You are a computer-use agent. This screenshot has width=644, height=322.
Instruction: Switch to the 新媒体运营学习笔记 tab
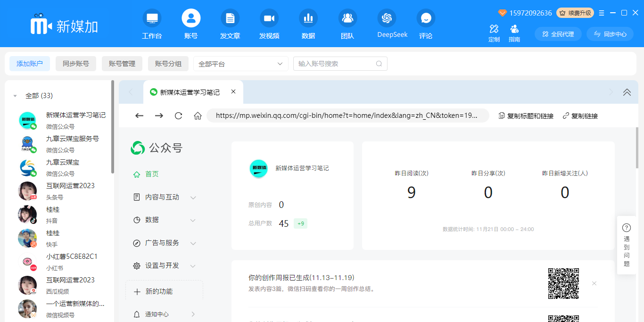pos(190,92)
